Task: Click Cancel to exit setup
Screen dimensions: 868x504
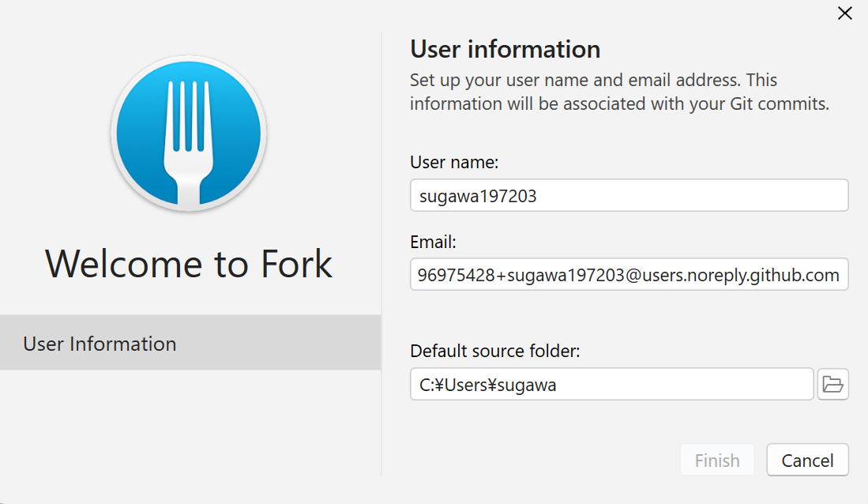Action: pyautogui.click(x=807, y=460)
